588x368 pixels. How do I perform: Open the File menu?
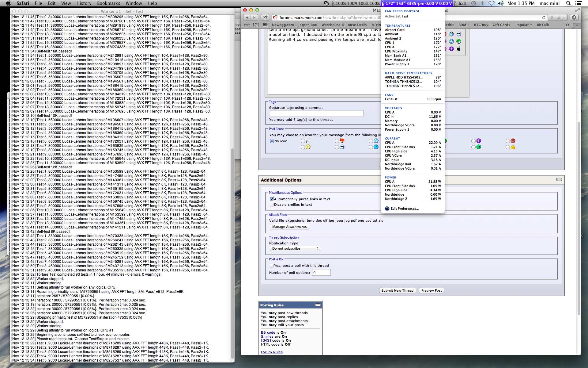(39, 3)
